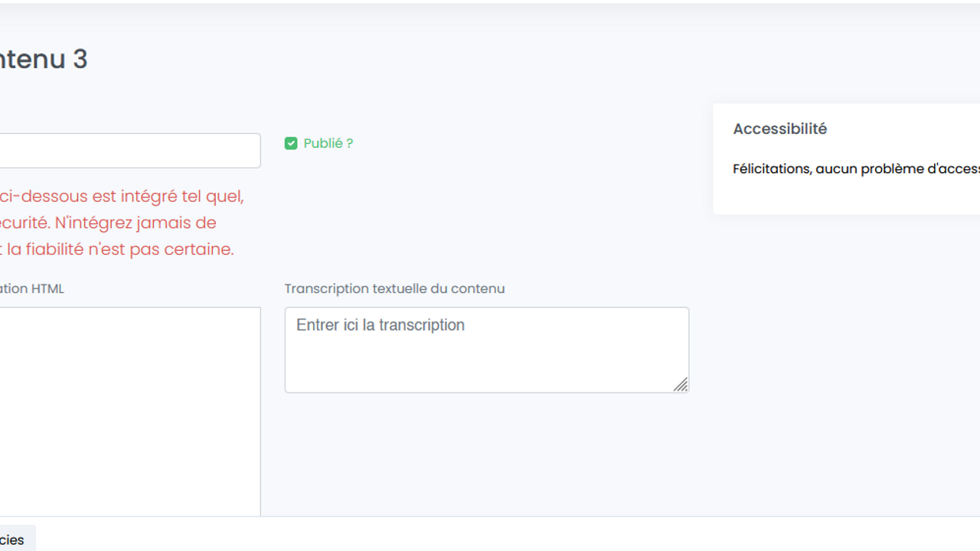The width and height of the screenshot is (980, 551).
Task: Click the green 'Publié ?' label text
Action: click(x=328, y=144)
